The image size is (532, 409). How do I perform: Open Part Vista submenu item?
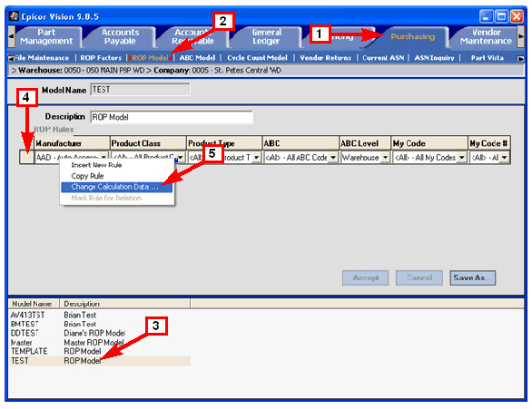(488, 58)
